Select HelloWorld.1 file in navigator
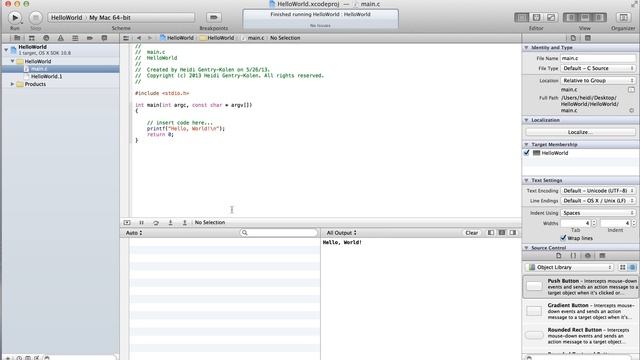 tap(47, 76)
